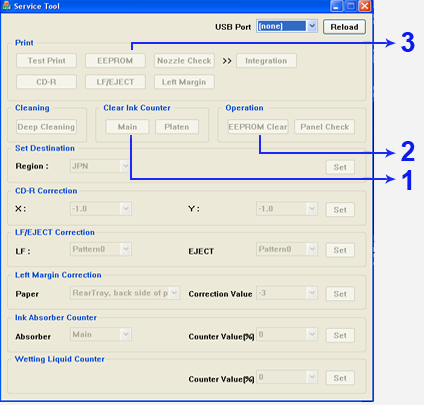The height and width of the screenshot is (405, 425).
Task: Click the Service Tool title bar icon
Action: (6, 6)
